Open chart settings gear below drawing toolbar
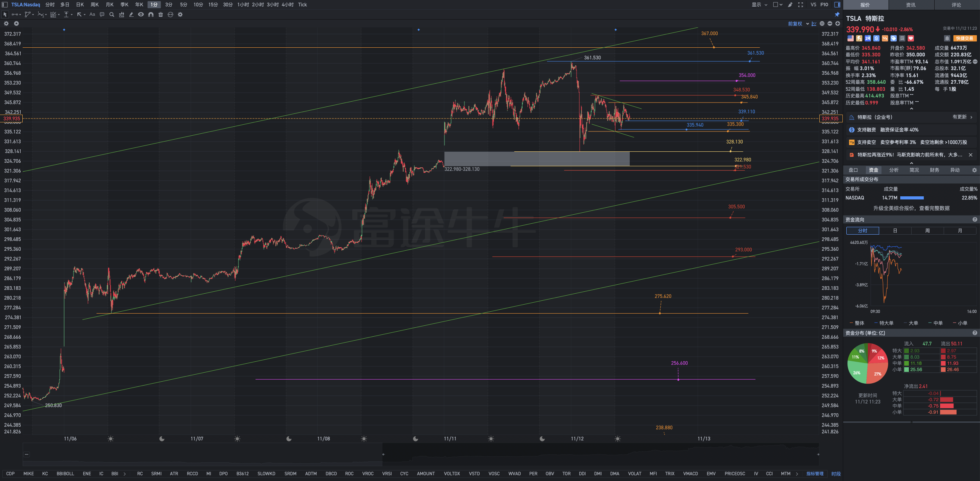This screenshot has width=980, height=481. click(6, 23)
